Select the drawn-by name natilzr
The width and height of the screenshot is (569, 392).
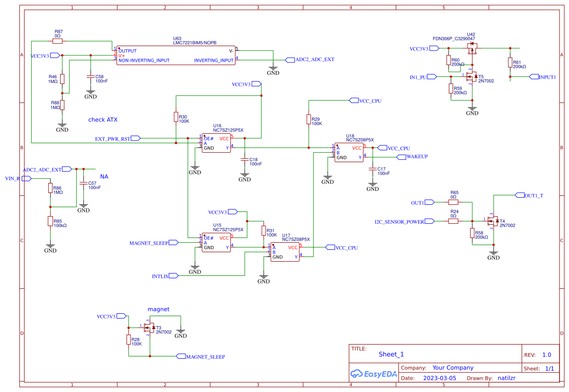coord(507,378)
